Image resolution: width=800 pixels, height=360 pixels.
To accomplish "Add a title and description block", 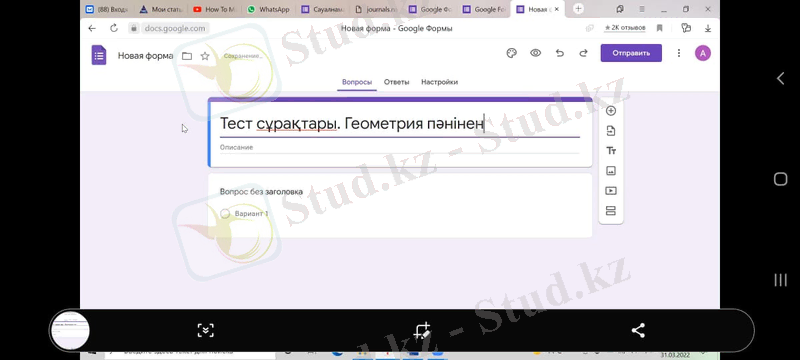I will [x=611, y=151].
